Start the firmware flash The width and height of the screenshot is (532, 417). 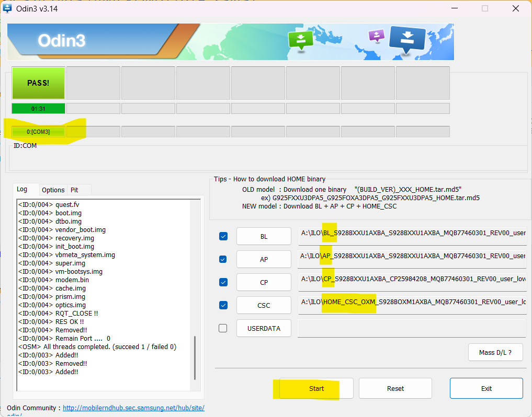pyautogui.click(x=316, y=389)
